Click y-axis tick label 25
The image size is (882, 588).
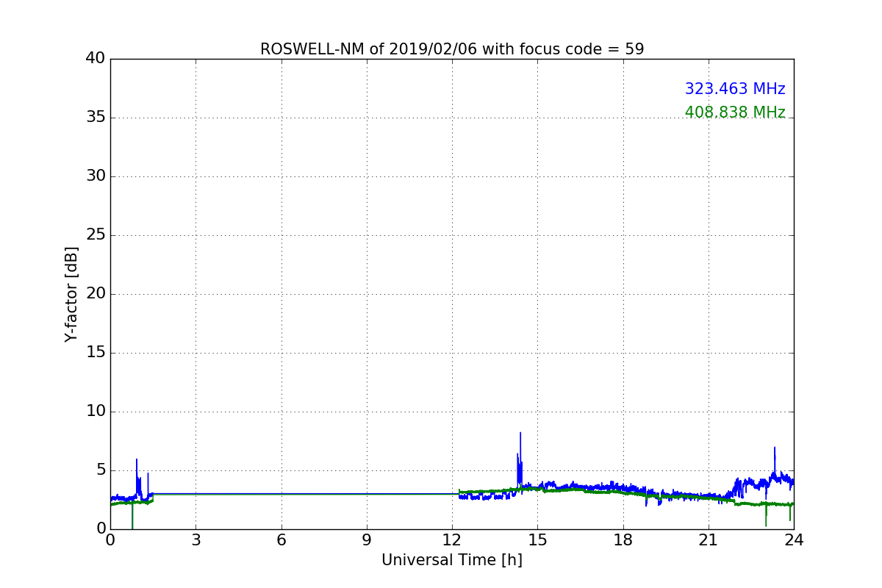point(96,235)
